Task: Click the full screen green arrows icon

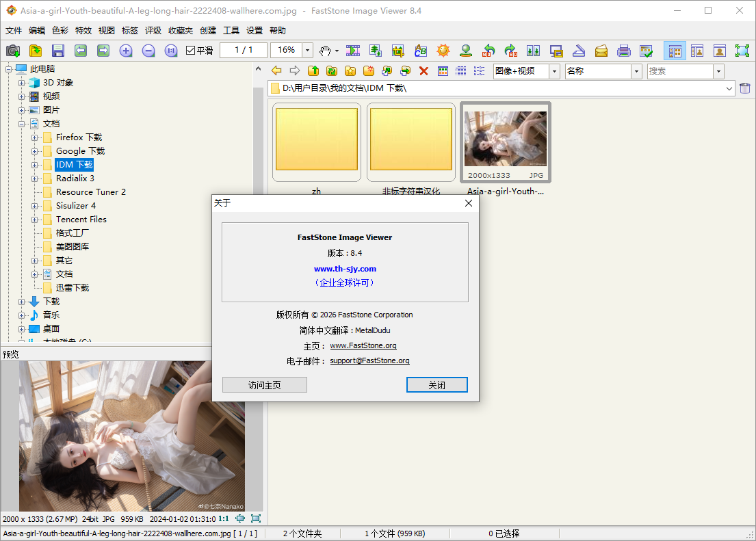Action: tap(742, 51)
